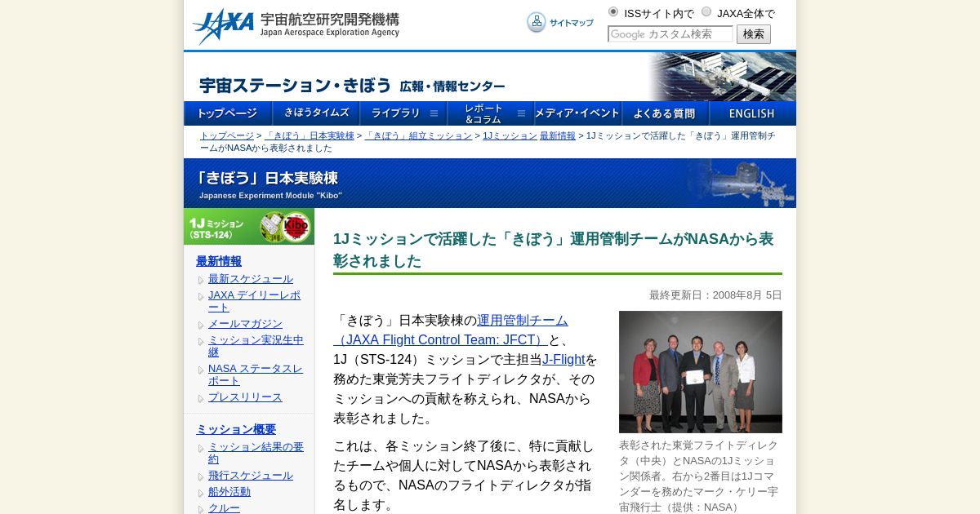This screenshot has height=514, width=980.
Task: Open the トップページ navigation tab
Action: pyautogui.click(x=228, y=113)
